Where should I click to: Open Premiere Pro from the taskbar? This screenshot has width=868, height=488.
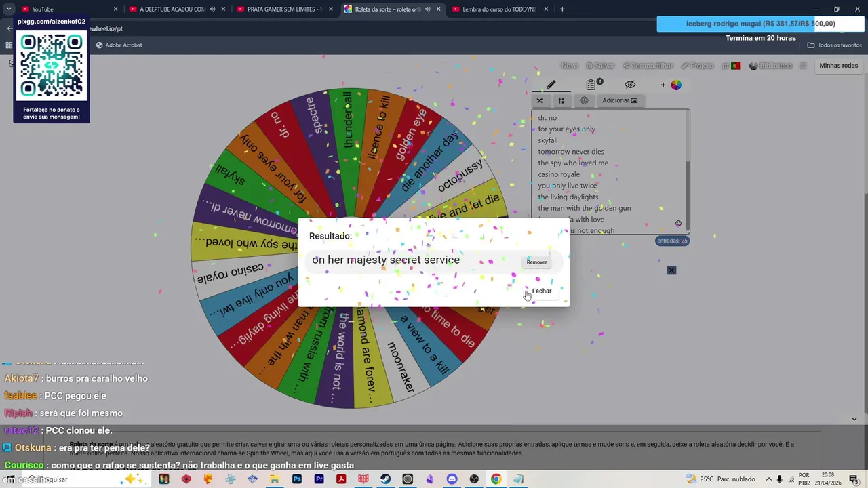tap(319, 479)
